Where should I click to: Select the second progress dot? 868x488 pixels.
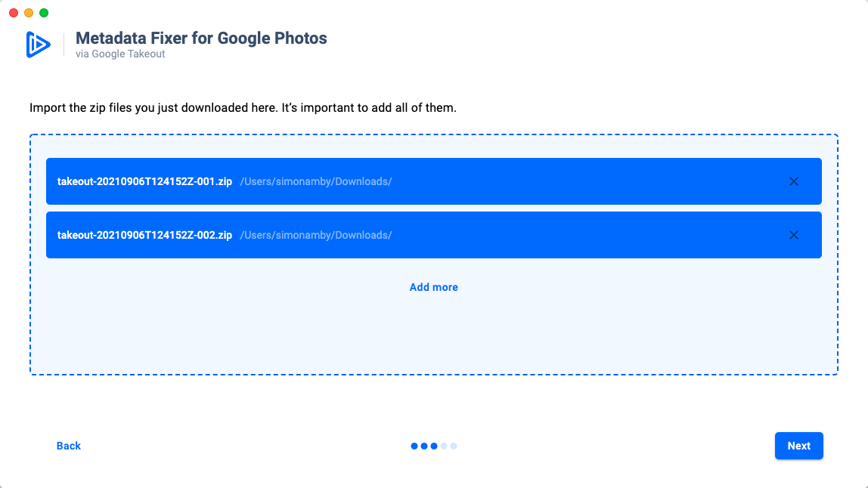(x=424, y=446)
